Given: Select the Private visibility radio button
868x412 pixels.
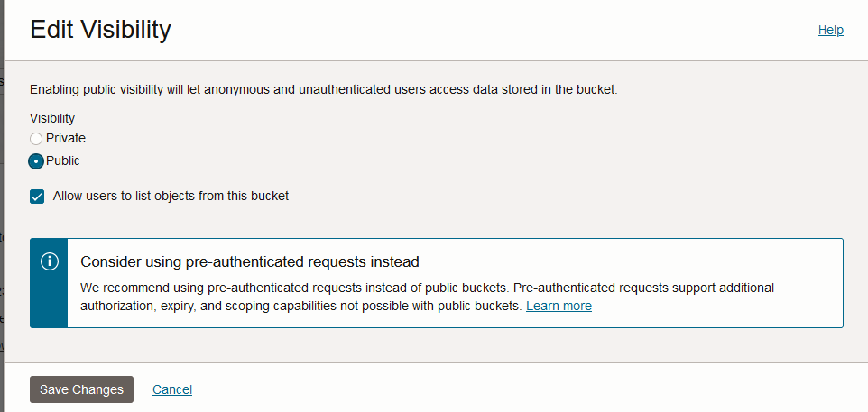Looking at the screenshot, I should pos(36,139).
